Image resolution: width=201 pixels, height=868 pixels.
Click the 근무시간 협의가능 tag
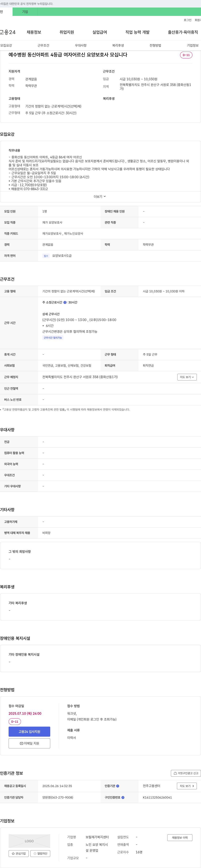(53, 338)
